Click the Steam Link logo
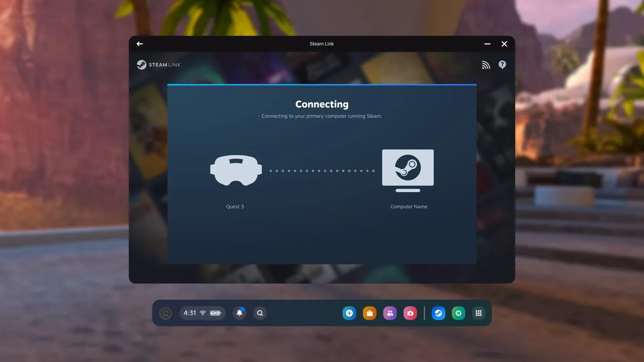 click(158, 63)
